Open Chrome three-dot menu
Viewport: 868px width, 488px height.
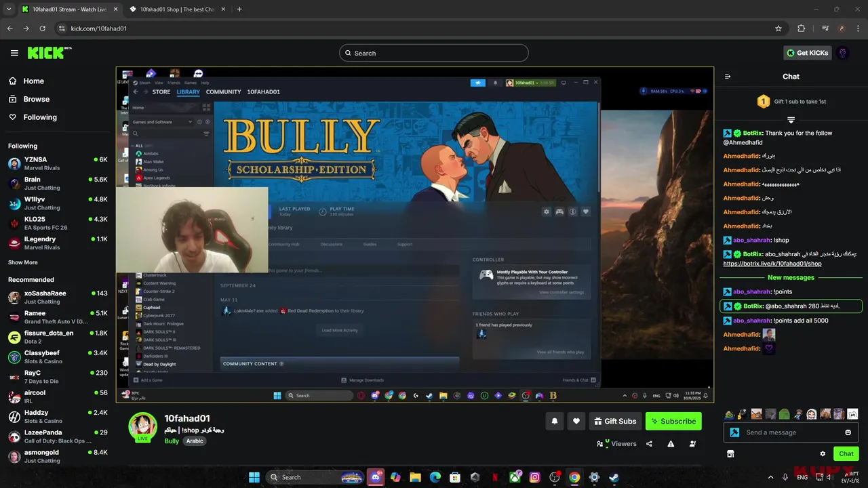pyautogui.click(x=859, y=28)
